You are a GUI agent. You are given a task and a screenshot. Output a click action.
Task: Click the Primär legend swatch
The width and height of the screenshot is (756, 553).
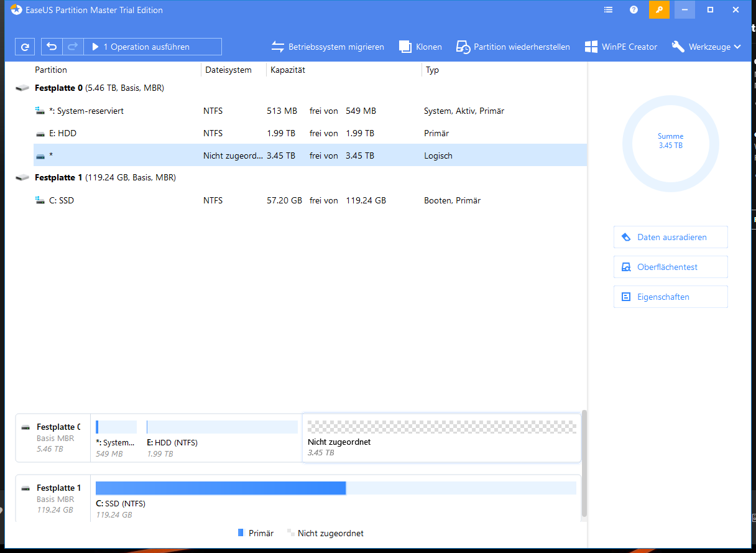click(241, 533)
